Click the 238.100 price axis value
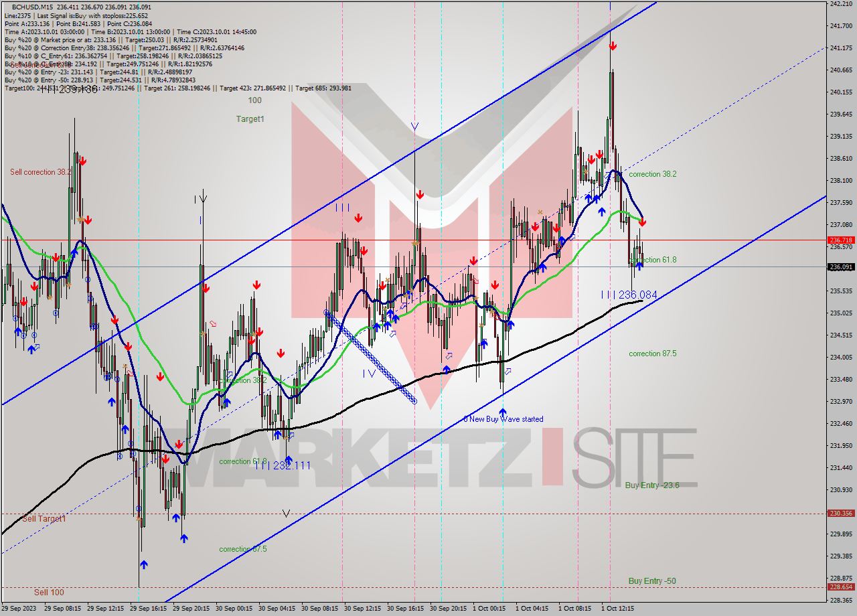Screen dimensions: 857x616 (x=841, y=181)
